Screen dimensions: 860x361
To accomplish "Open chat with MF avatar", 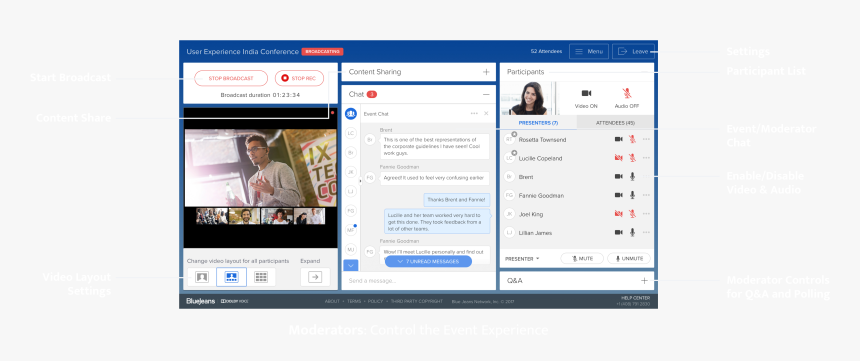I will pos(351,230).
